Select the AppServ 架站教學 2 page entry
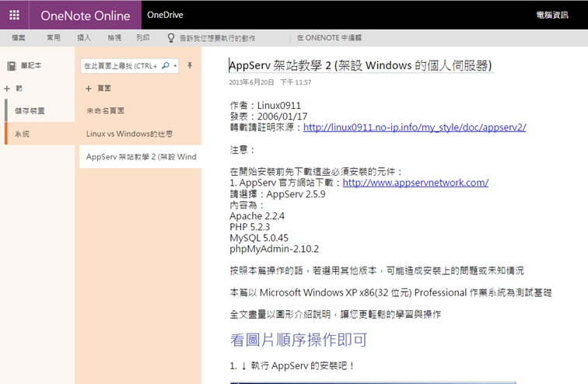 click(x=140, y=156)
